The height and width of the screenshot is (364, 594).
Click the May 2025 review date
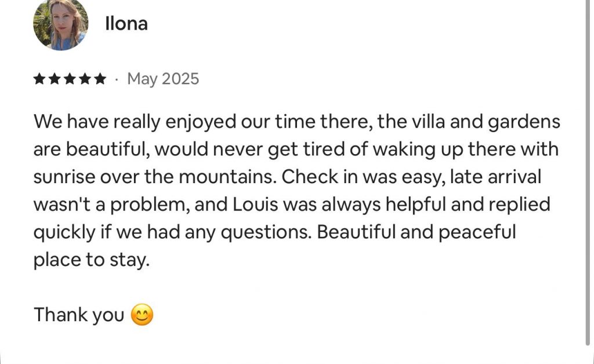(x=163, y=79)
